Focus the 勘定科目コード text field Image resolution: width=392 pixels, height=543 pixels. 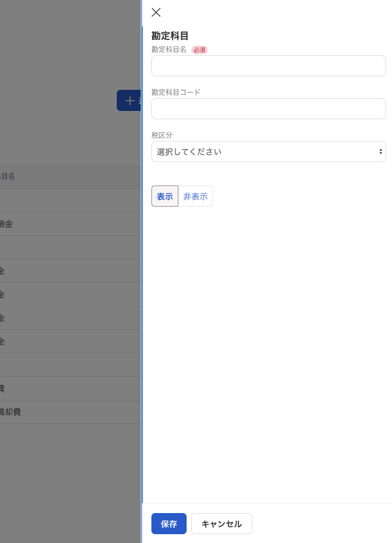pyautogui.click(x=268, y=109)
